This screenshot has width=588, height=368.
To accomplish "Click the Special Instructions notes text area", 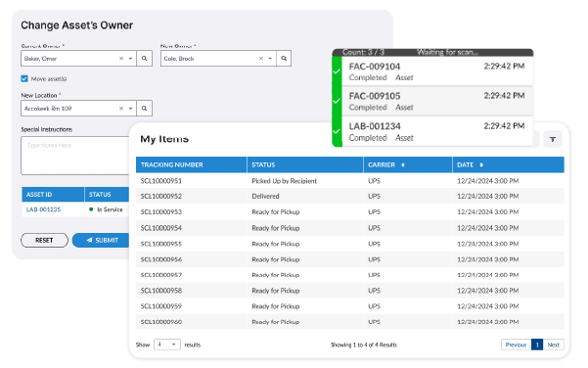I will pos(75,156).
